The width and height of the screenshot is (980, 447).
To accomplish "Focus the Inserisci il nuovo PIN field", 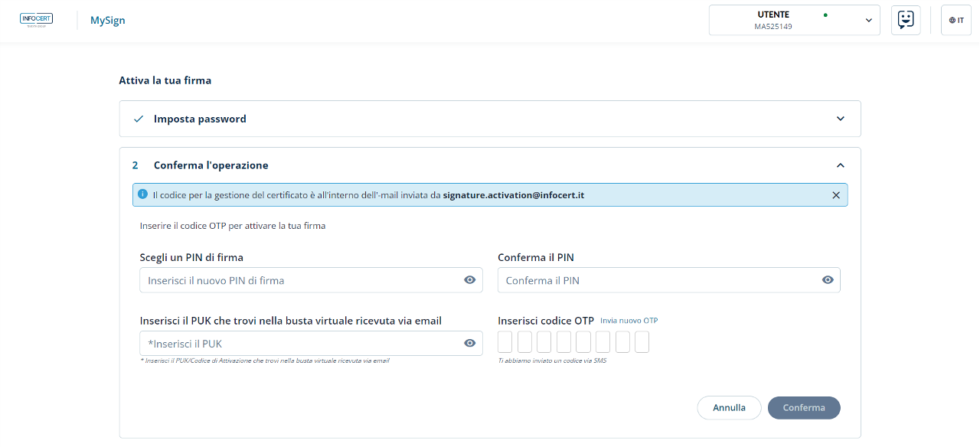I will point(302,280).
